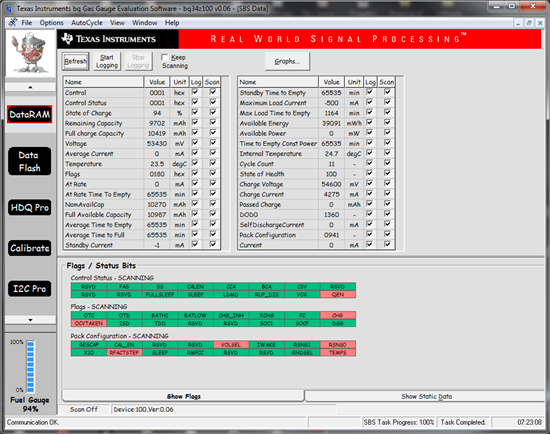Toggle Scan checkbox for Temperature row
The height and width of the screenshot is (434, 550).
(x=213, y=163)
